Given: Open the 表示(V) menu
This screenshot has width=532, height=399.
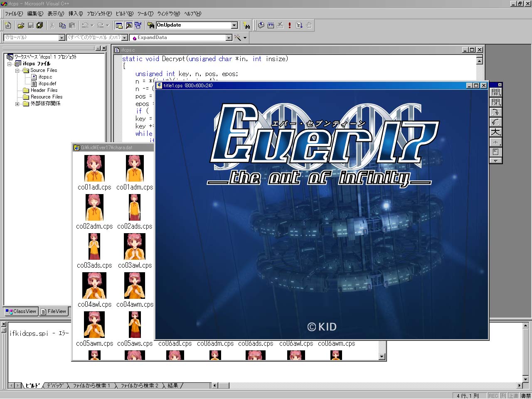Looking at the screenshot, I should point(56,14).
